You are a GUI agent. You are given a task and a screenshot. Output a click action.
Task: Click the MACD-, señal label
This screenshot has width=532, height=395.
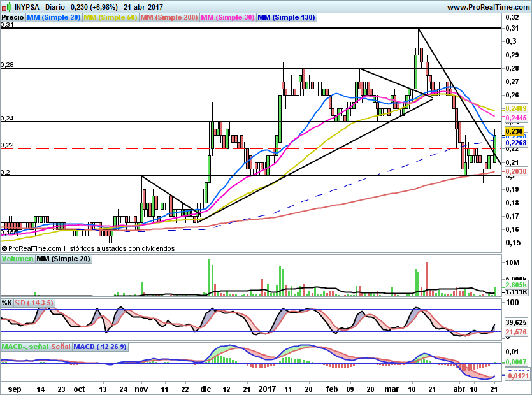[x=24, y=347]
